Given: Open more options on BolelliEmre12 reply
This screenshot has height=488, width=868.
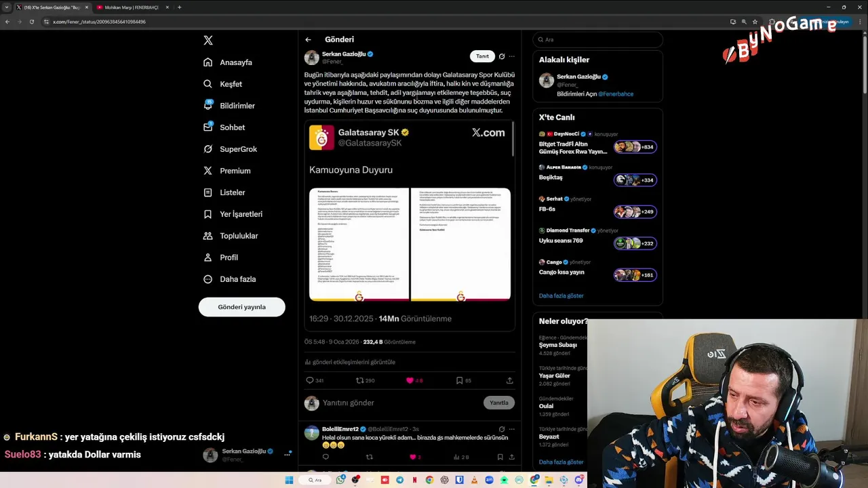Looking at the screenshot, I should tap(512, 429).
